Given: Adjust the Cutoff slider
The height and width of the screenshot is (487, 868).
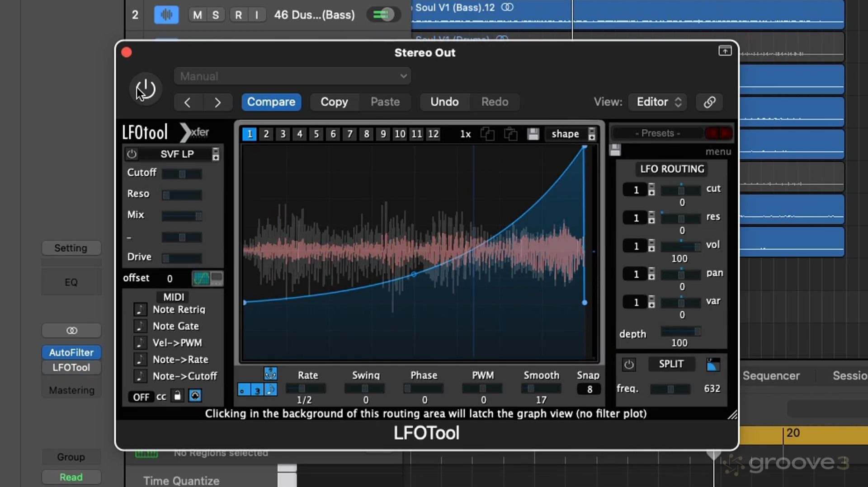Looking at the screenshot, I should [182, 174].
